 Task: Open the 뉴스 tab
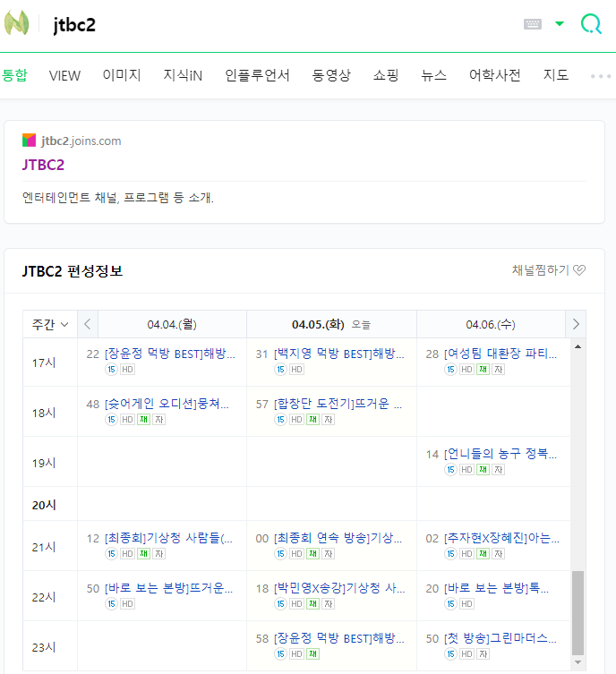(x=433, y=75)
